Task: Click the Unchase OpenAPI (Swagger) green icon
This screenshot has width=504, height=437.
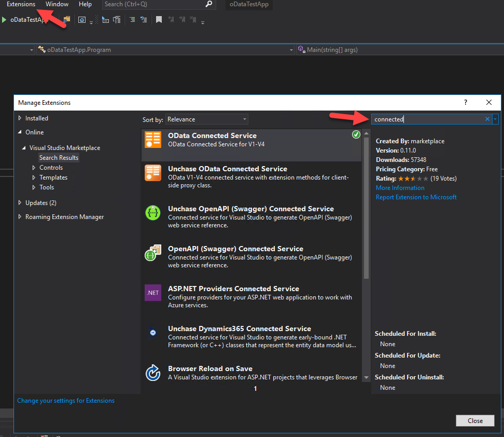Action: point(153,213)
